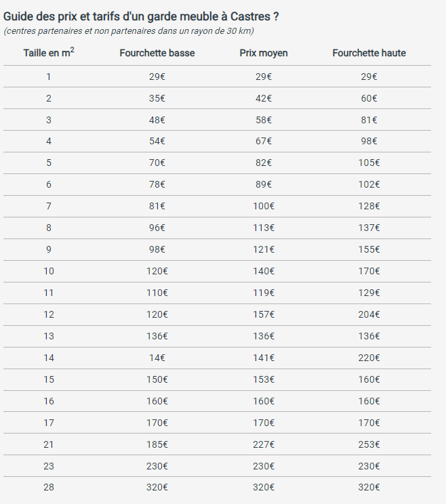Screen dimensions: 446x504
Task: Select the 'Fourchette haute' column header
Action: [x=369, y=53]
